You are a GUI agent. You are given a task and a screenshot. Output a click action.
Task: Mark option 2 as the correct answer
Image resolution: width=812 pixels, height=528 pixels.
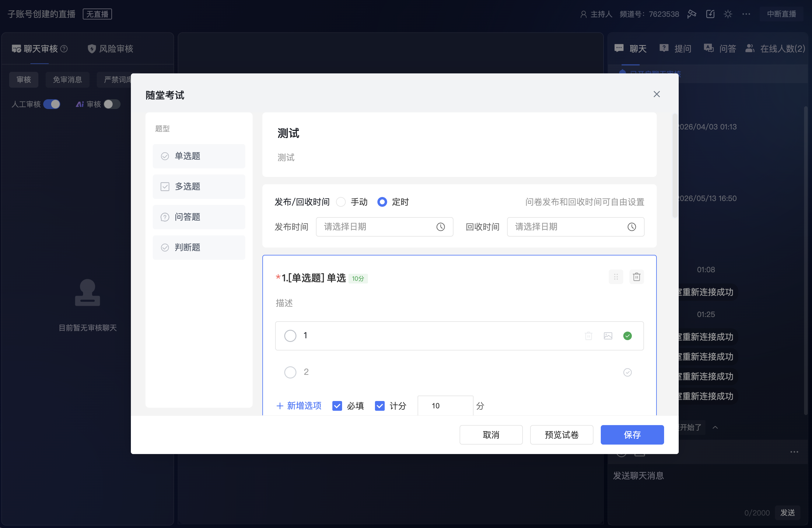(x=627, y=372)
